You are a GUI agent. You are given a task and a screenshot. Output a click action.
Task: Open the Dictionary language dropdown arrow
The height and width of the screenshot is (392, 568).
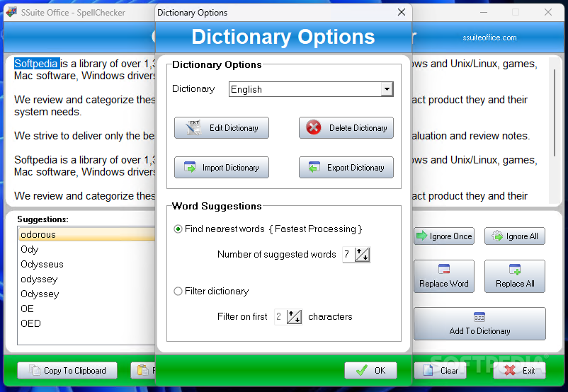pos(387,89)
